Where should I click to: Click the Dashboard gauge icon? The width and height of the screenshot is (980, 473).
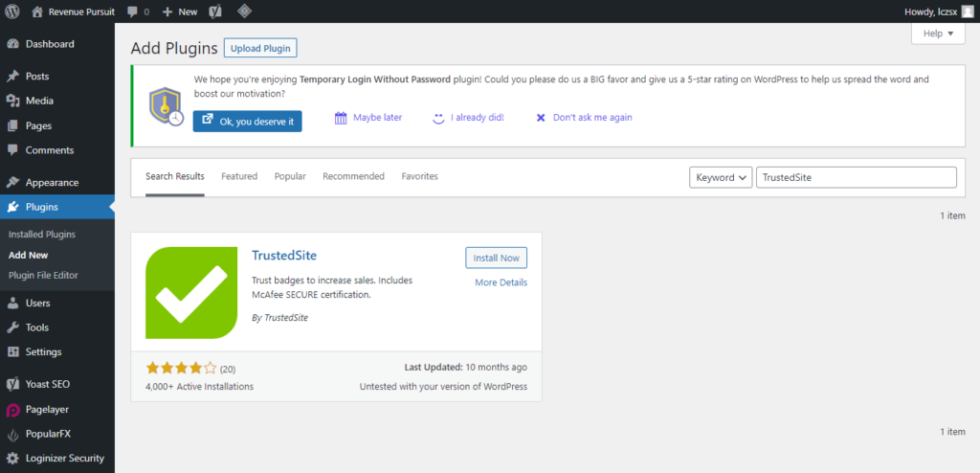[12, 44]
